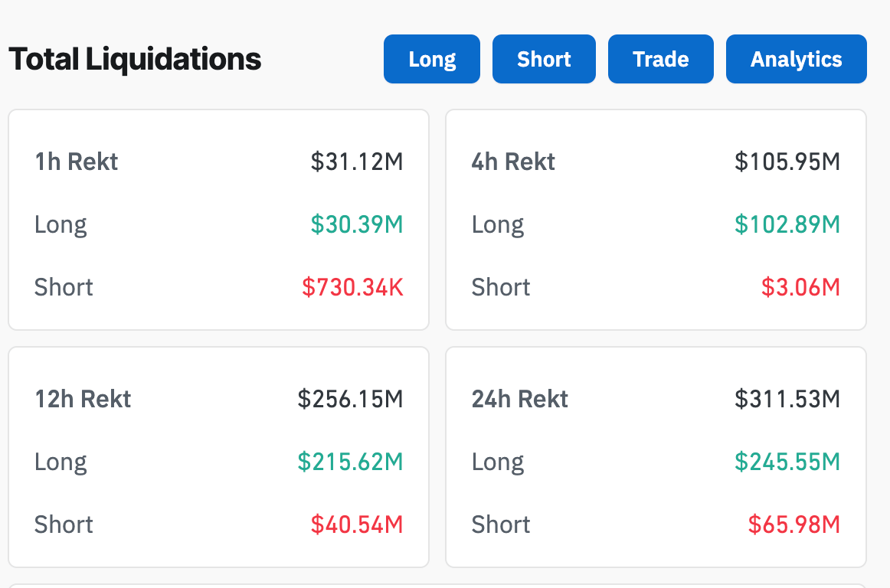
Task: Select the 24h Rekt label
Action: [520, 399]
